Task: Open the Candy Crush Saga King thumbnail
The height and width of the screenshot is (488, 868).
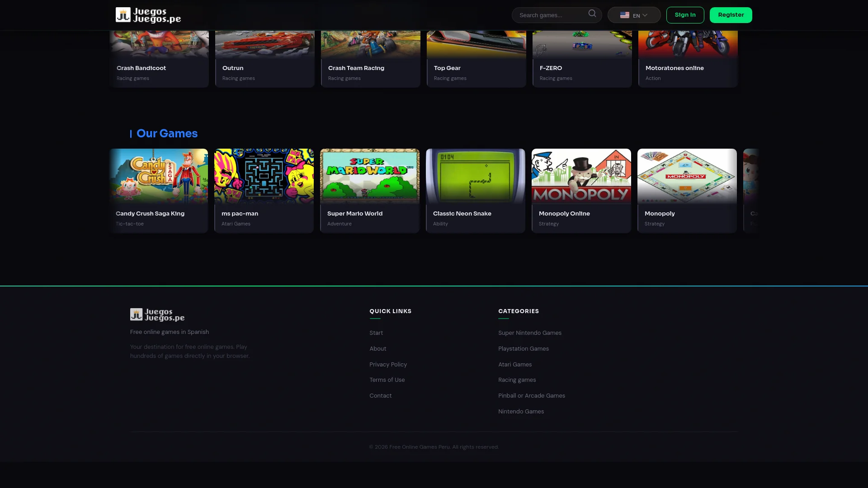Action: [159, 176]
